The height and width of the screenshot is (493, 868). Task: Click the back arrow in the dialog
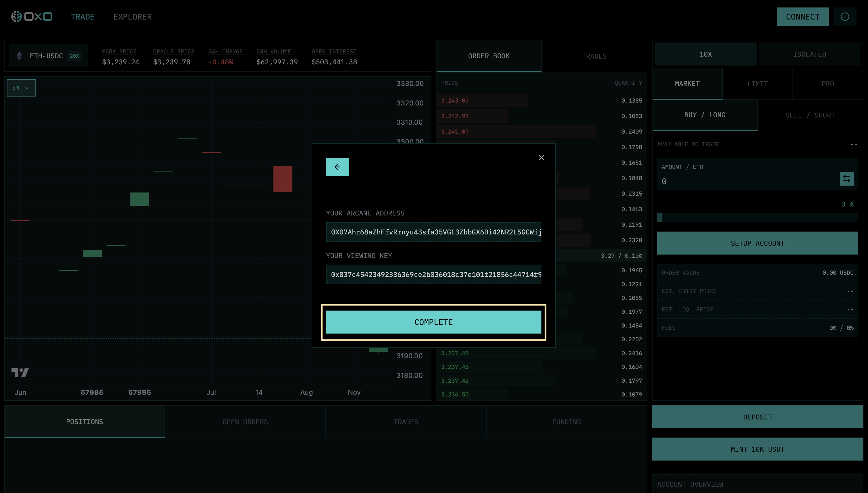337,167
